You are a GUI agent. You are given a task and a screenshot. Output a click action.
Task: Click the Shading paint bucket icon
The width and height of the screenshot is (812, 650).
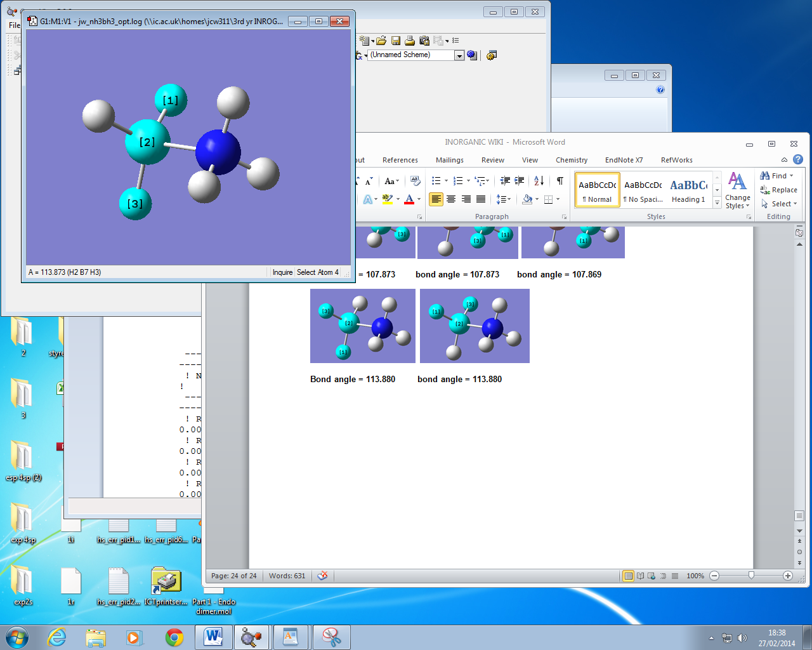point(527,199)
